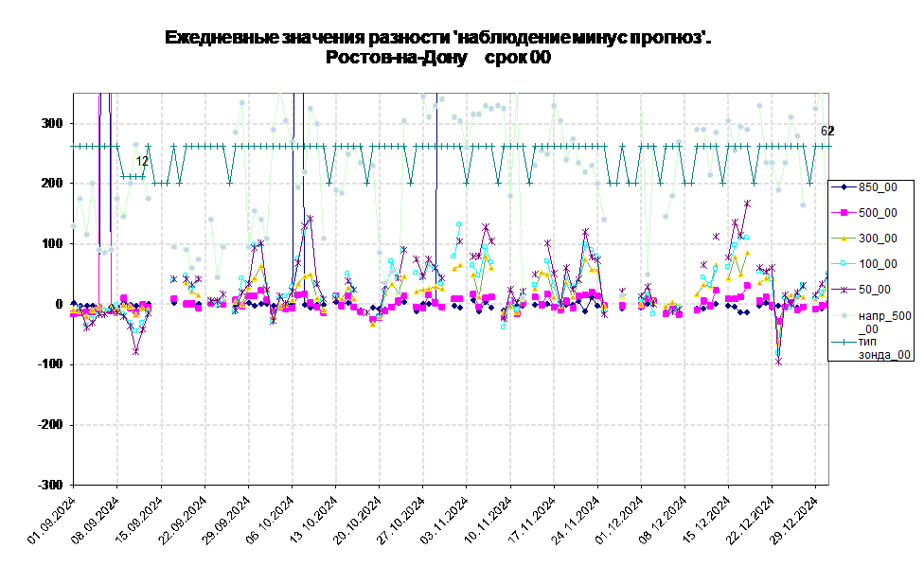Click the 50_00 purple star legend marker

(x=844, y=290)
